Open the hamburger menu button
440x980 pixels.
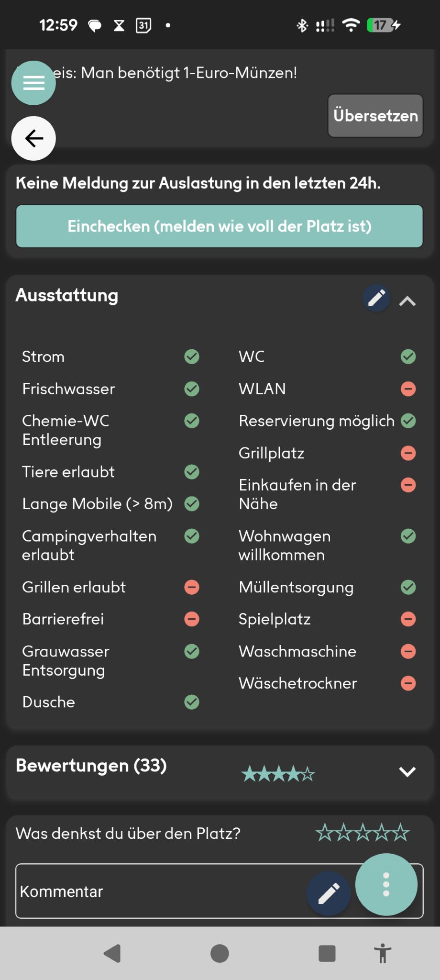tap(33, 83)
